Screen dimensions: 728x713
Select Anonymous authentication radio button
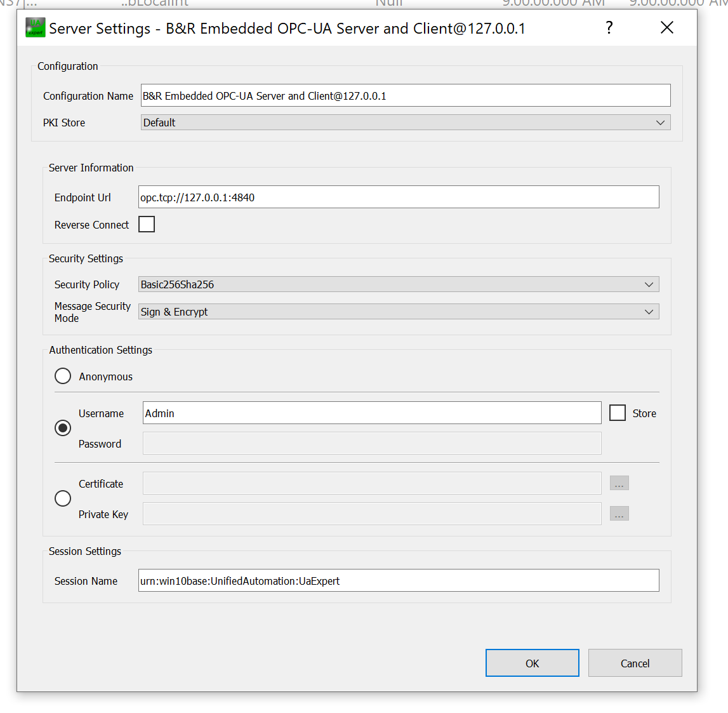click(63, 376)
